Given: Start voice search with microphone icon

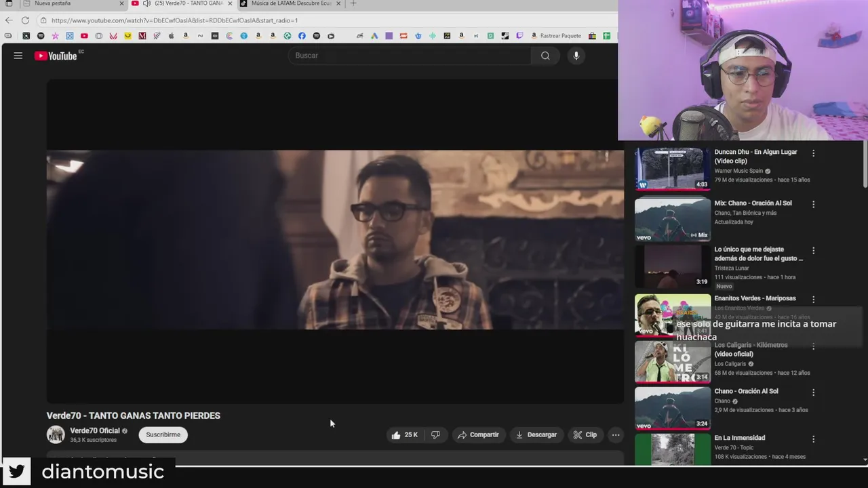Looking at the screenshot, I should point(576,56).
